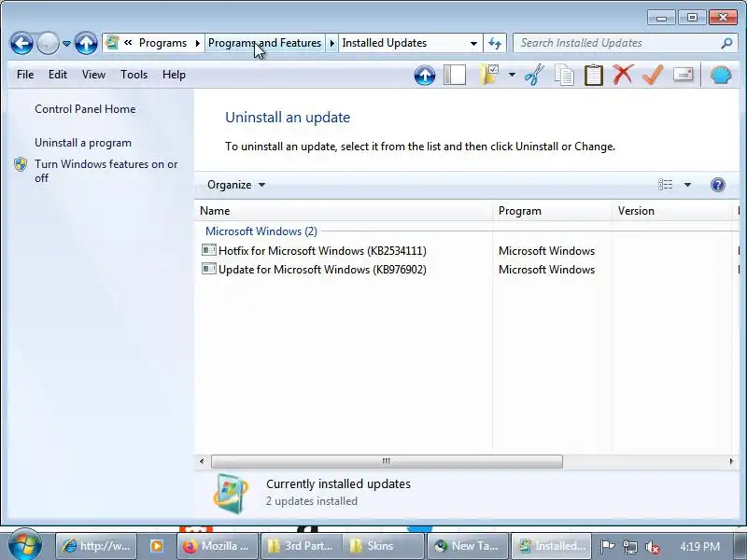Screen dimensions: 747x560
Task: Click the 4:19 PM taskbar clock
Action: [x=699, y=546]
